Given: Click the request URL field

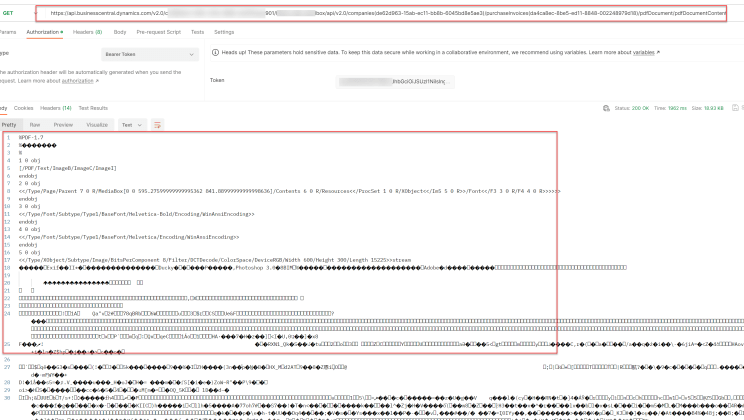Looking at the screenshot, I should pos(381,13).
